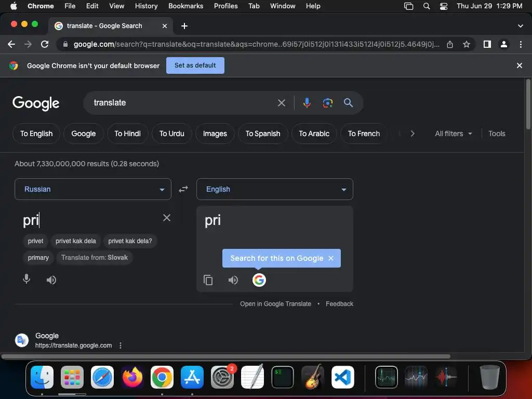Image resolution: width=532 pixels, height=399 pixels.
Task: Select the To Hindi filter chip
Action: (128, 134)
